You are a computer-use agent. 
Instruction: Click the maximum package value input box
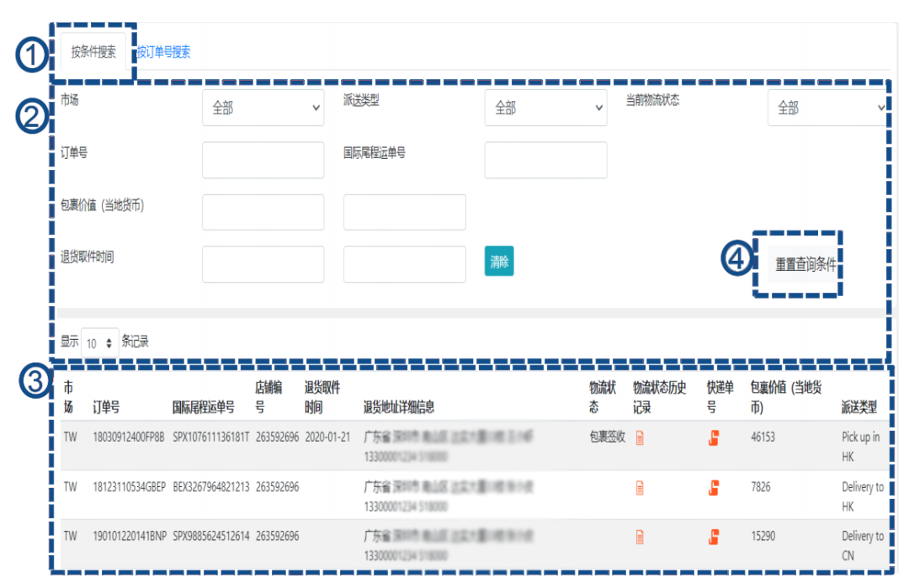[x=404, y=212]
